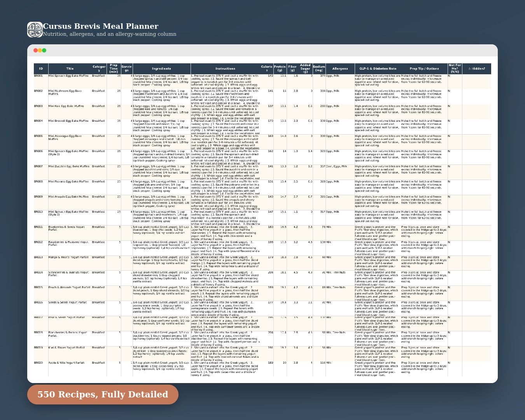Viewport: 525px width, 420px height.
Task: Select the Instructions column header
Action: point(225,68)
